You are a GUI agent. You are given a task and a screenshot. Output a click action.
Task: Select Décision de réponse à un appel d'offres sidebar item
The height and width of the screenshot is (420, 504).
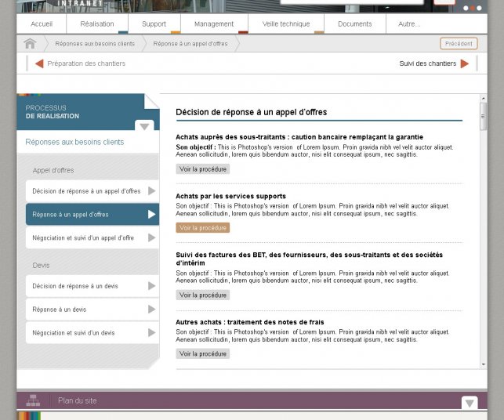point(92,191)
